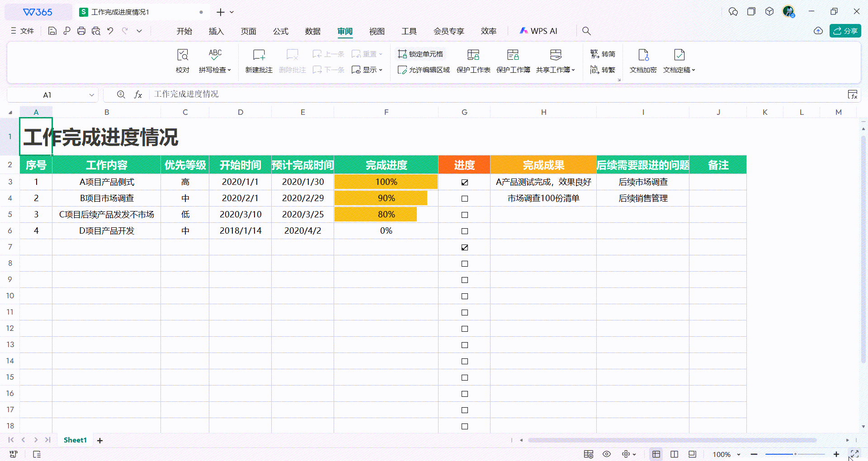Switch to normal grid view icon
Viewport: 868px width, 461px height.
coord(656,454)
